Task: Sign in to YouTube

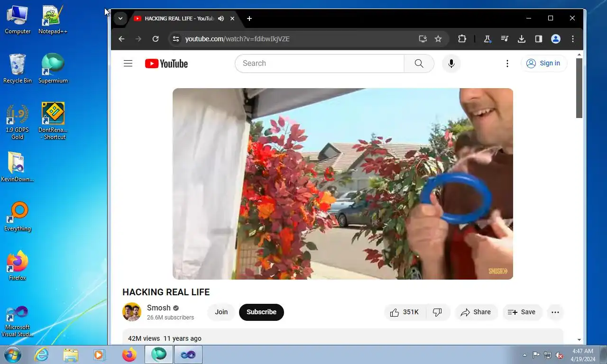Action: tap(544, 64)
